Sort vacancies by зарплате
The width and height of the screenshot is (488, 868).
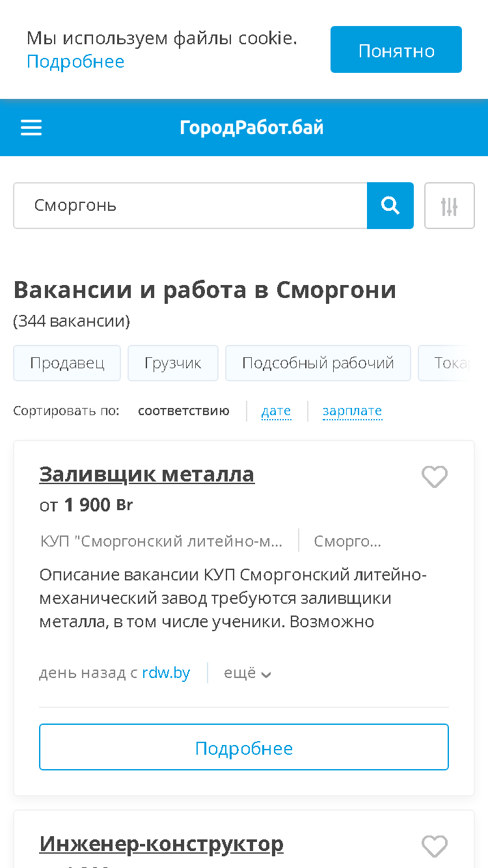pyautogui.click(x=352, y=411)
